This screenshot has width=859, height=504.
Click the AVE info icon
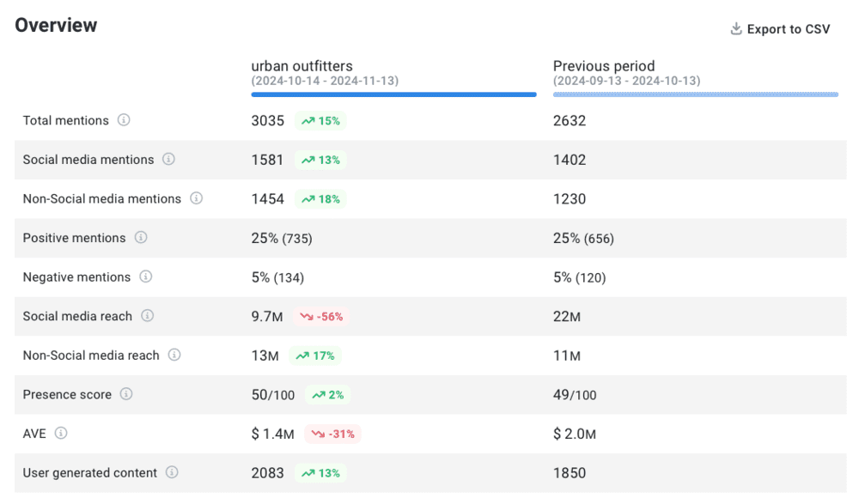pos(61,434)
